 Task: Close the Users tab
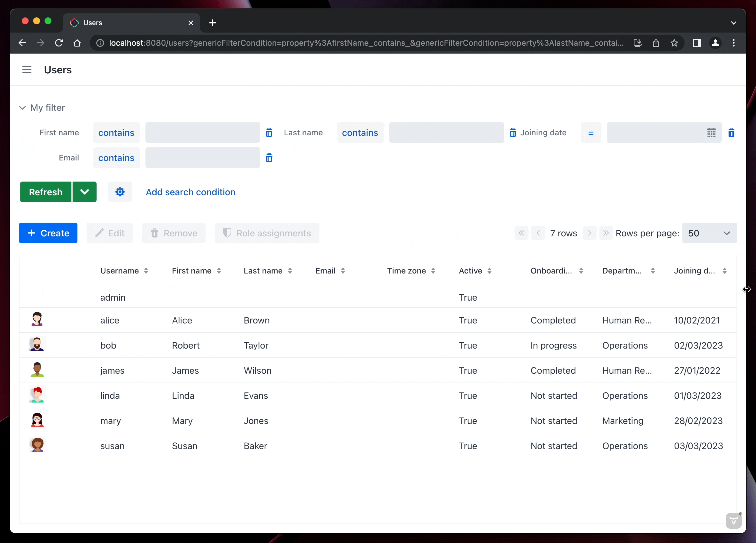point(191,23)
